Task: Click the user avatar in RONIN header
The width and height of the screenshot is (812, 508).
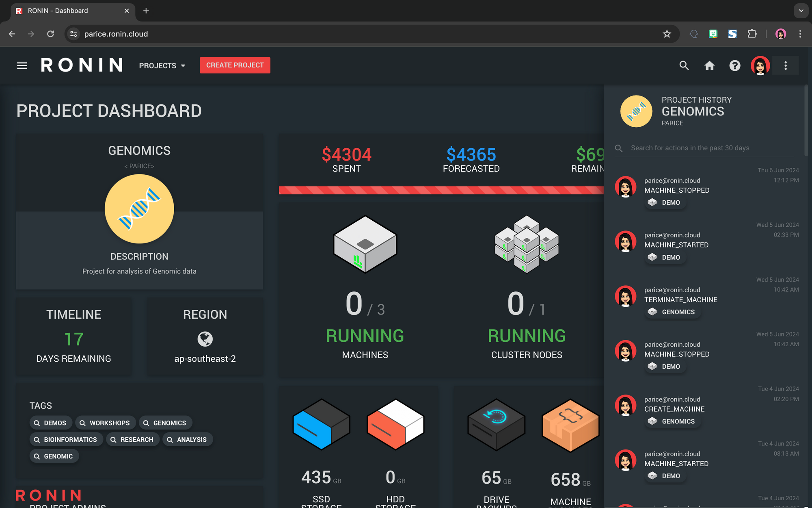Action: 760,65
